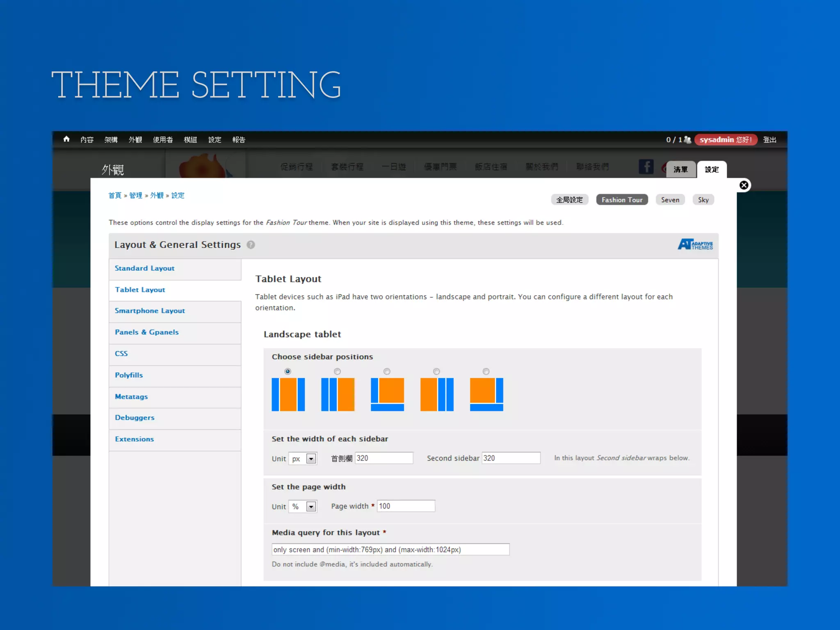Click the 設定 breadcrumb link
The width and height of the screenshot is (840, 630).
pyautogui.click(x=178, y=196)
